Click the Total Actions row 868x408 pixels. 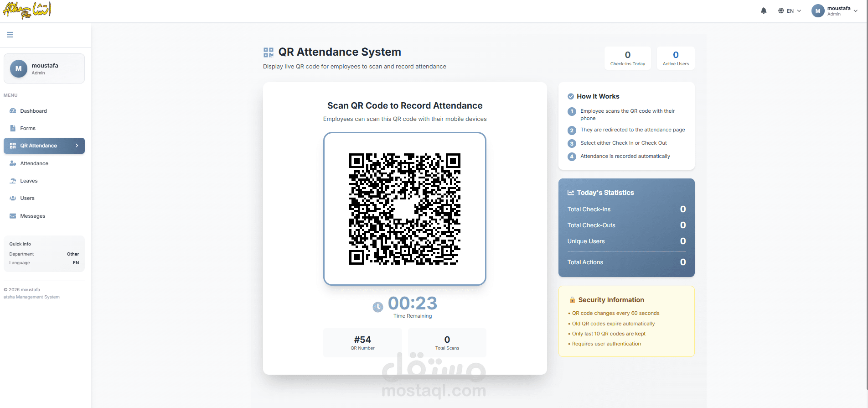coord(626,262)
